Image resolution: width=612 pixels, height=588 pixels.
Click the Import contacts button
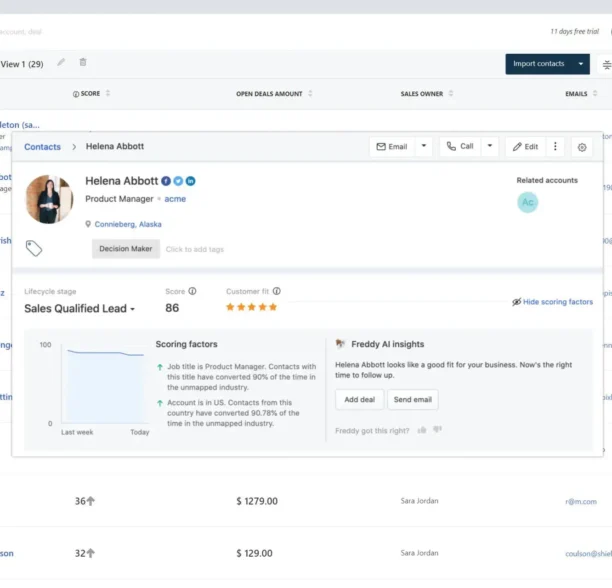pyautogui.click(x=539, y=64)
